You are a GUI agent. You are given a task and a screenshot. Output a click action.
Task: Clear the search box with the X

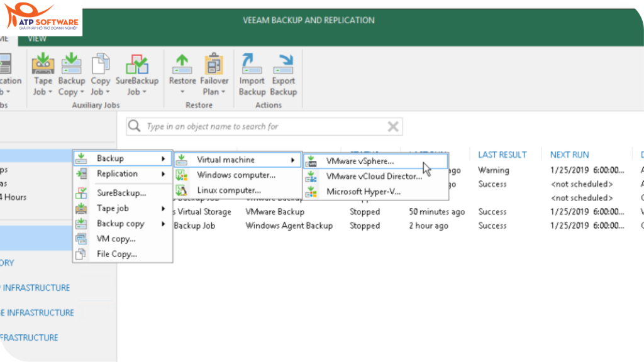coord(393,126)
